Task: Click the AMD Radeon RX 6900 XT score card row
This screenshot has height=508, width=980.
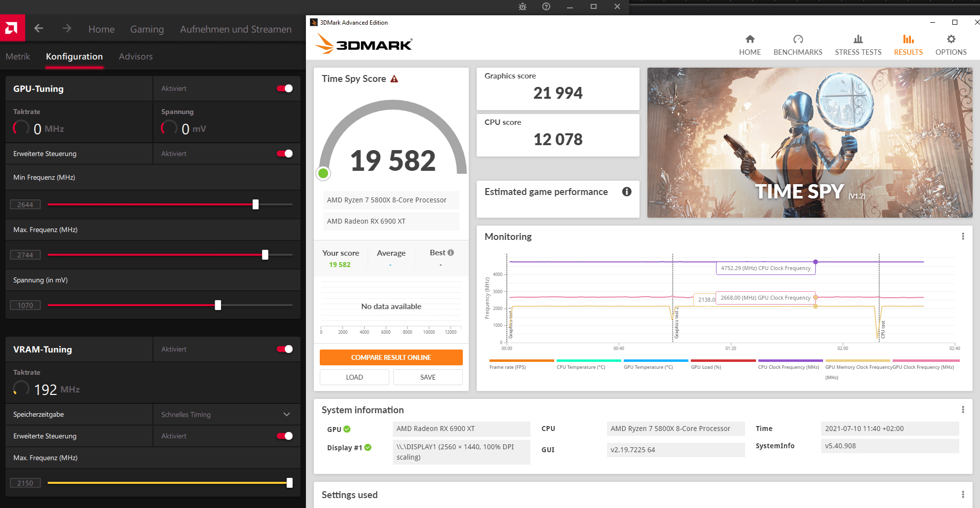Action: pyautogui.click(x=391, y=221)
